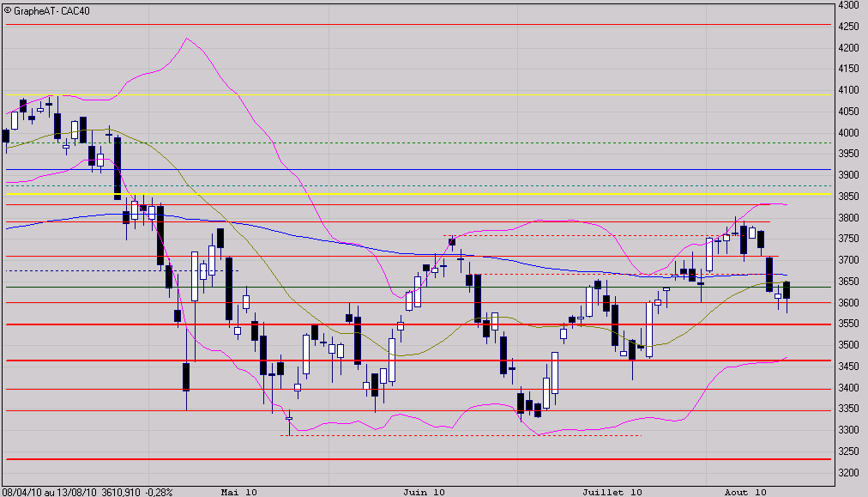Click the 4200 price scale label
868x497 pixels.
tap(848, 48)
